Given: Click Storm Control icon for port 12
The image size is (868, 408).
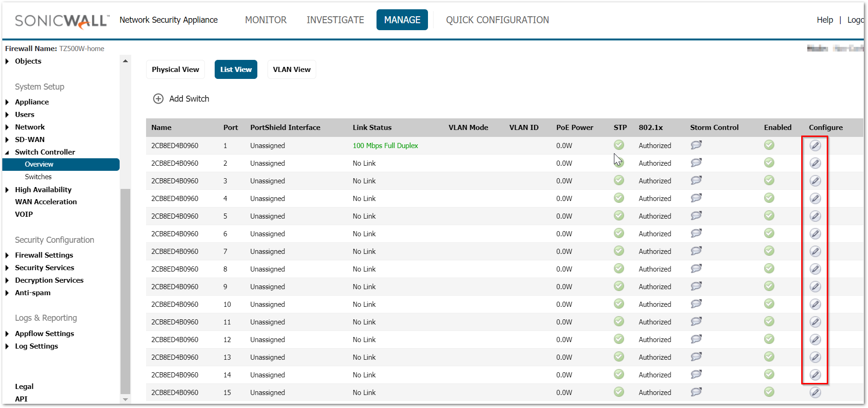Looking at the screenshot, I should pyautogui.click(x=696, y=339).
